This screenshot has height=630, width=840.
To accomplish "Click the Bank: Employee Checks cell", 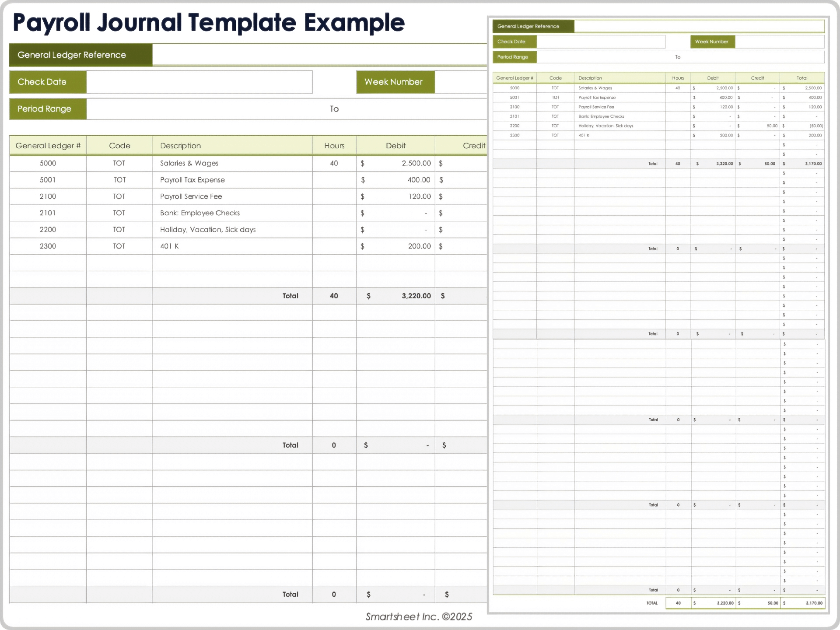I will [x=199, y=213].
